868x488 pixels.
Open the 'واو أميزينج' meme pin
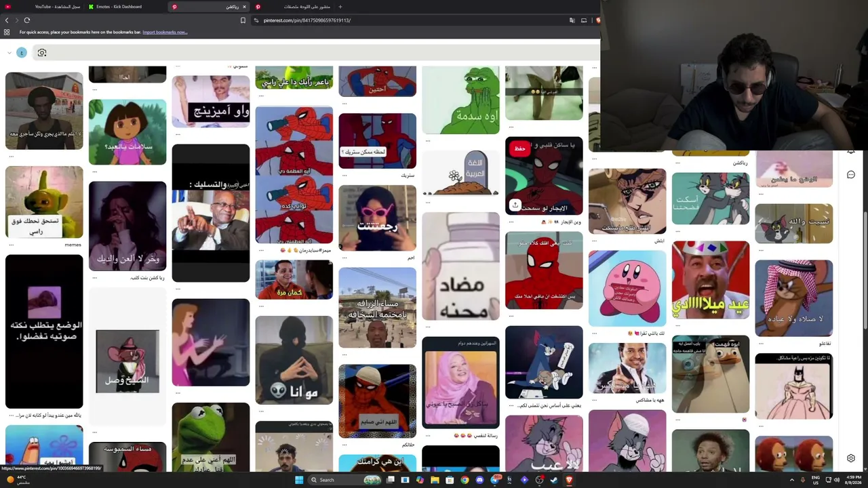(x=211, y=102)
